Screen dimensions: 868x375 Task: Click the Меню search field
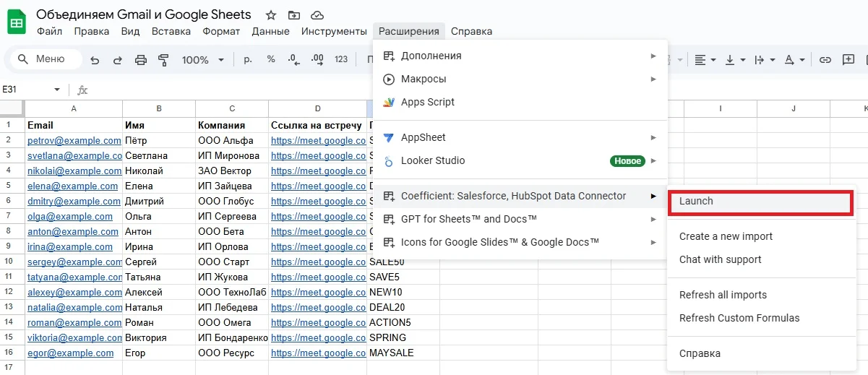(x=43, y=59)
